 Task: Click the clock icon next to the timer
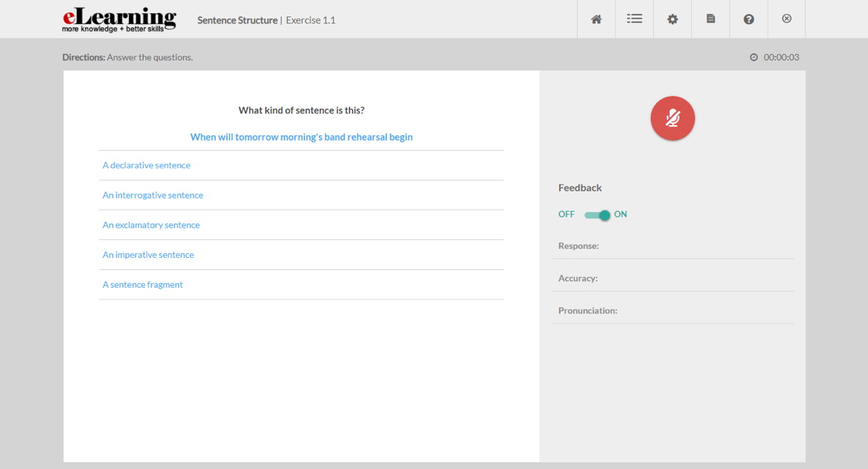tap(754, 57)
